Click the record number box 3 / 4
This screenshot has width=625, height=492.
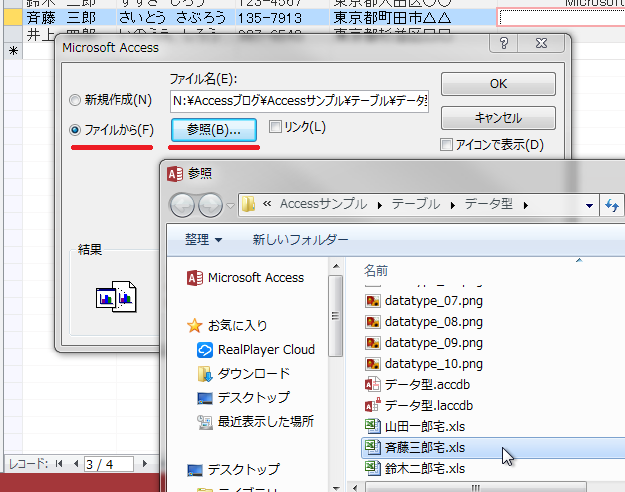(x=108, y=464)
